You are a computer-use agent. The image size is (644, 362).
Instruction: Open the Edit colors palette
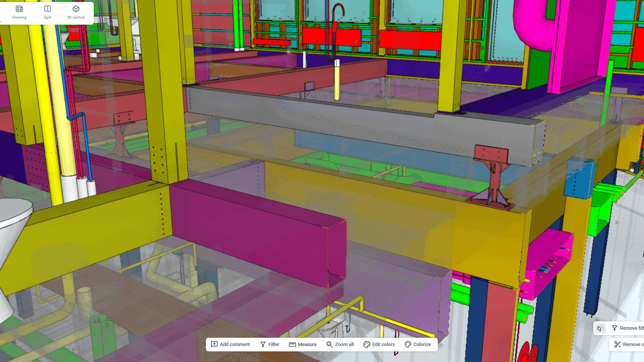point(379,345)
